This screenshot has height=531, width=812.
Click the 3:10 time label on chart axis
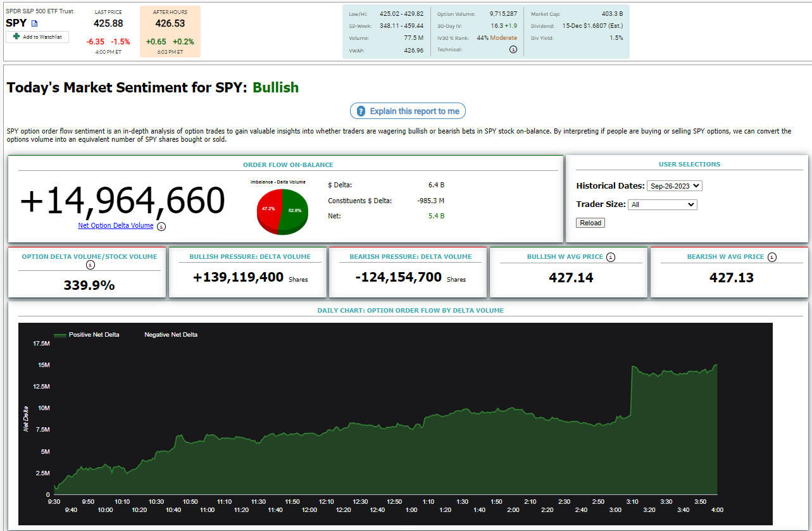tap(632, 501)
